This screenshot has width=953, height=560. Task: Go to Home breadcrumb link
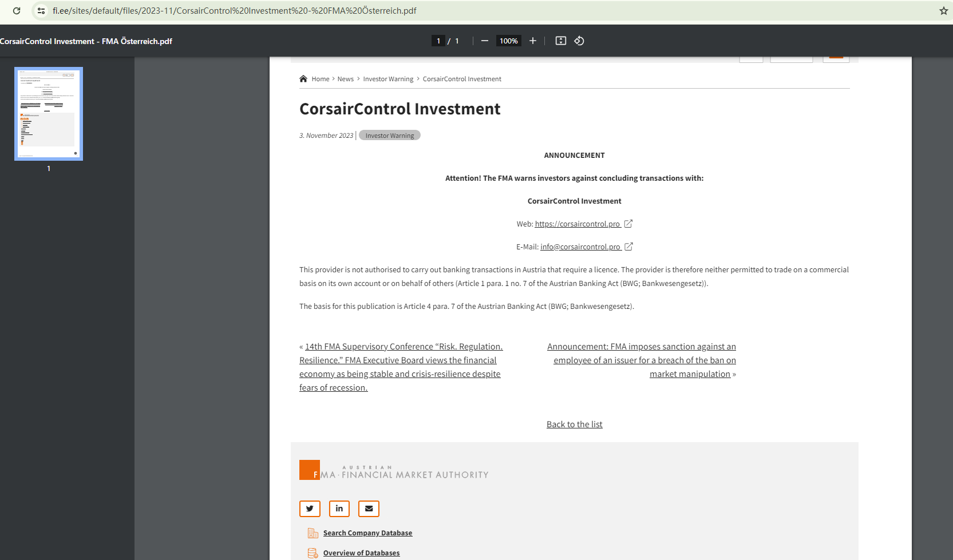point(321,79)
